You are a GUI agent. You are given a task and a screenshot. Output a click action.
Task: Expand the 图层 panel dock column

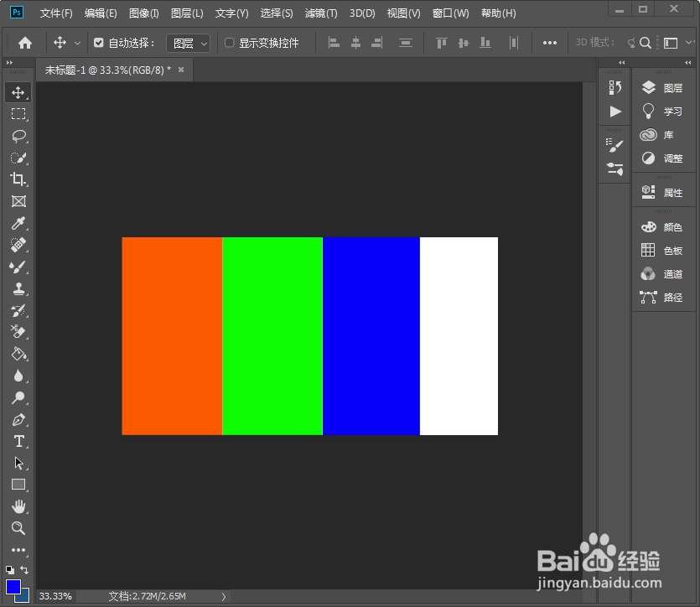(x=688, y=63)
